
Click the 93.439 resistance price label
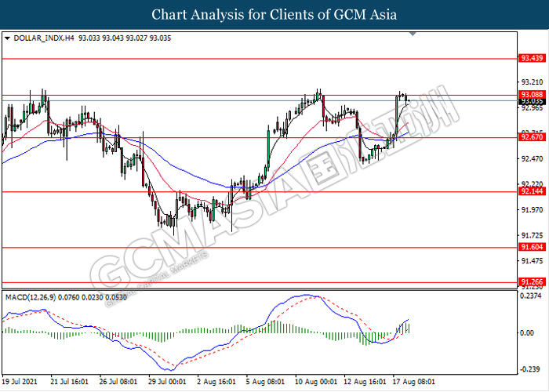532,58
